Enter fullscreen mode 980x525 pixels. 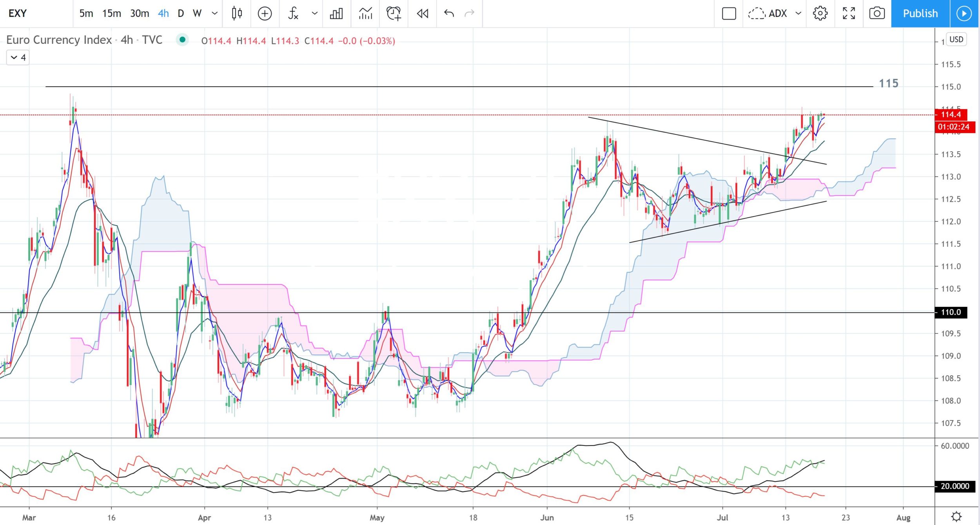849,14
